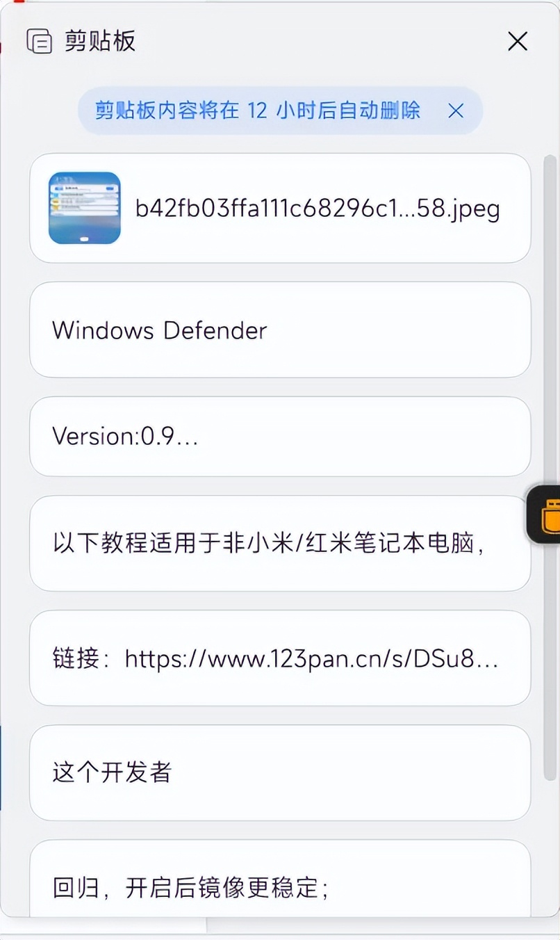
Task: Open the jpeg image thumbnail preview
Action: coord(85,208)
